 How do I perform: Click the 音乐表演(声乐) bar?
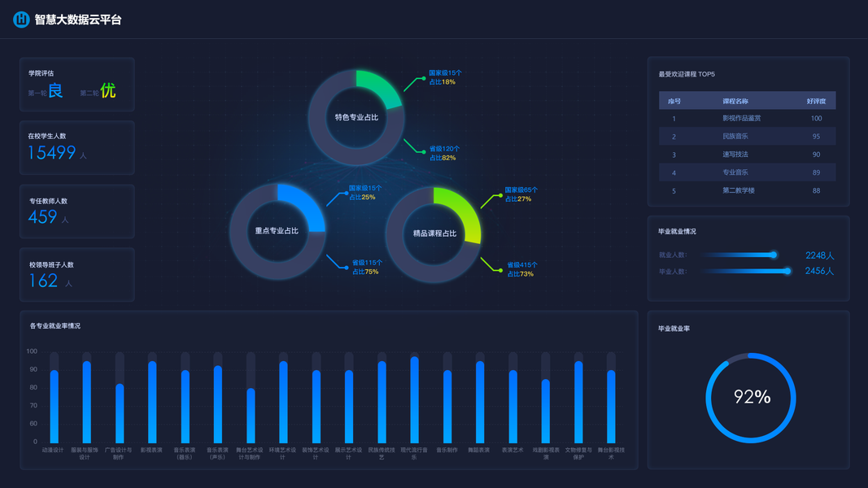click(218, 404)
